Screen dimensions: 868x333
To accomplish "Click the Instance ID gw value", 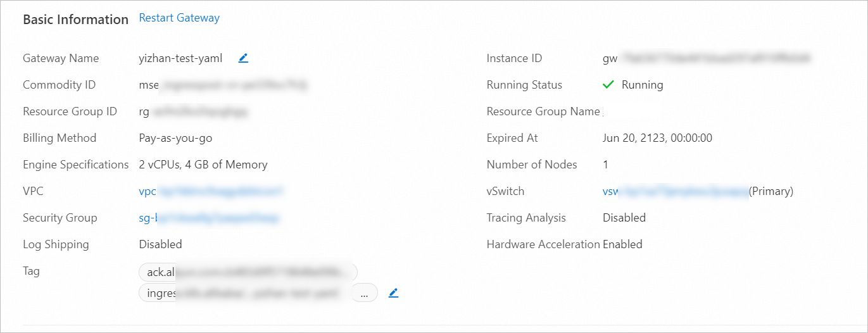I will click(x=707, y=58).
